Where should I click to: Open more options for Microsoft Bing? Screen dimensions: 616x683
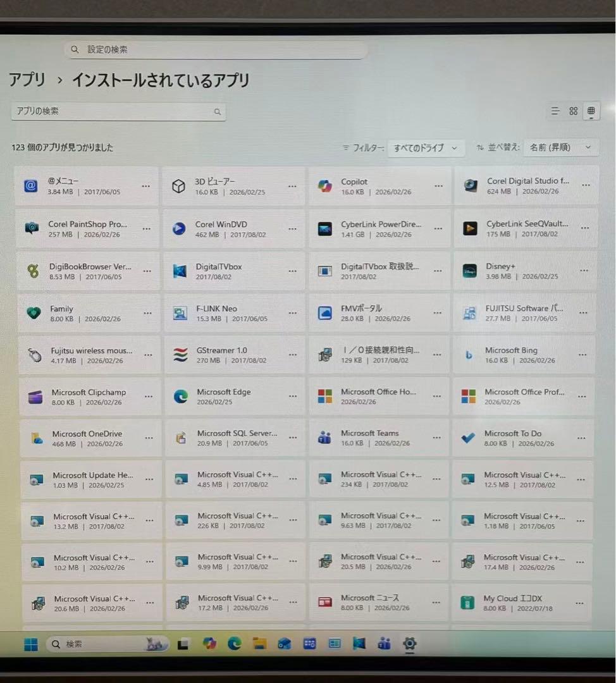[x=582, y=355]
